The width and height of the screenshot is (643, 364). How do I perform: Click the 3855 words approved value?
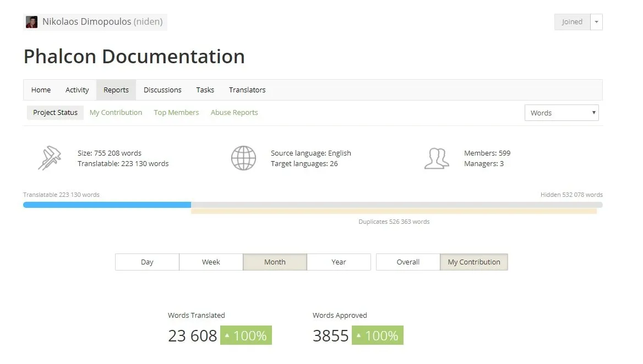(x=330, y=336)
